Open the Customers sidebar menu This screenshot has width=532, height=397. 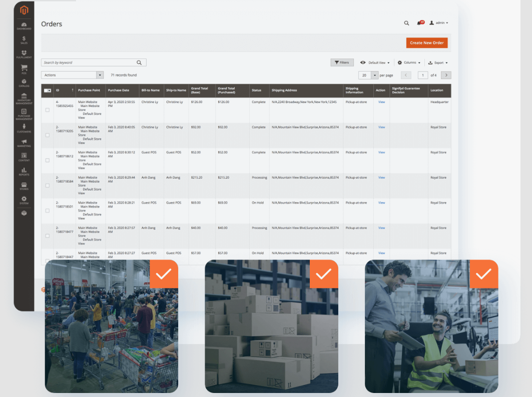coord(24,128)
